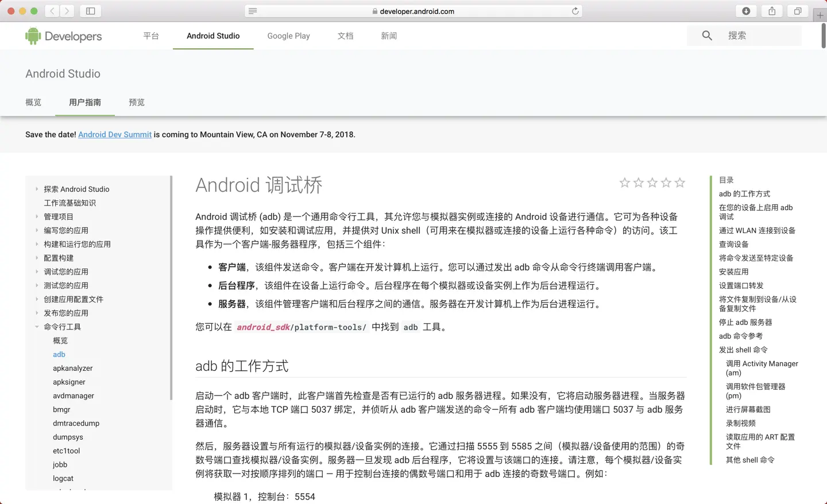Viewport: 827px width, 504px height.
Task: Rate the page four stars
Action: [666, 183]
